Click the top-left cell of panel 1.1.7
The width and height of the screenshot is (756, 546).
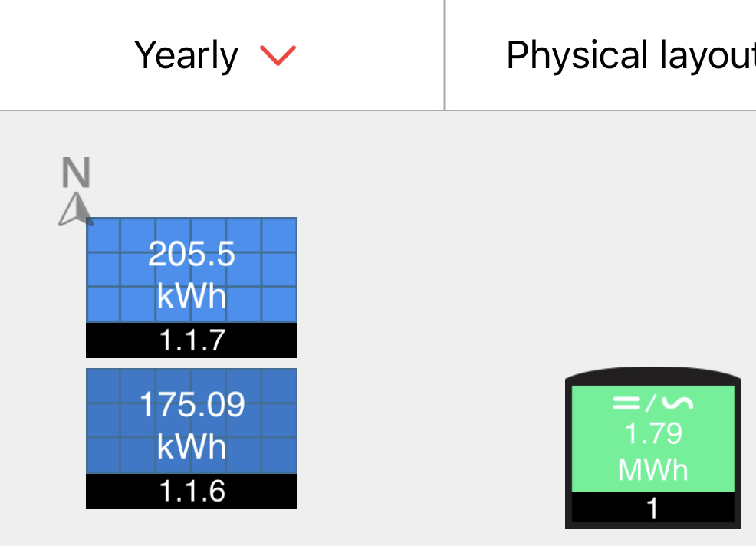coord(104,235)
